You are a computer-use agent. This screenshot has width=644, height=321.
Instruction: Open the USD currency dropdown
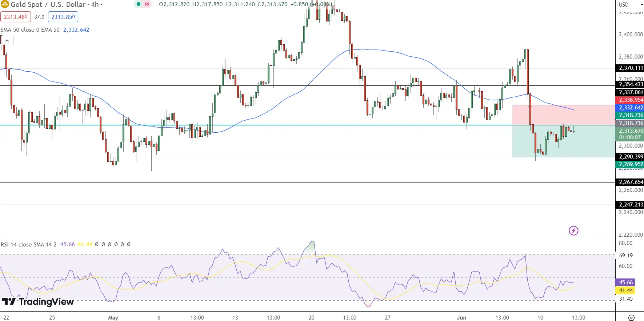631,4
